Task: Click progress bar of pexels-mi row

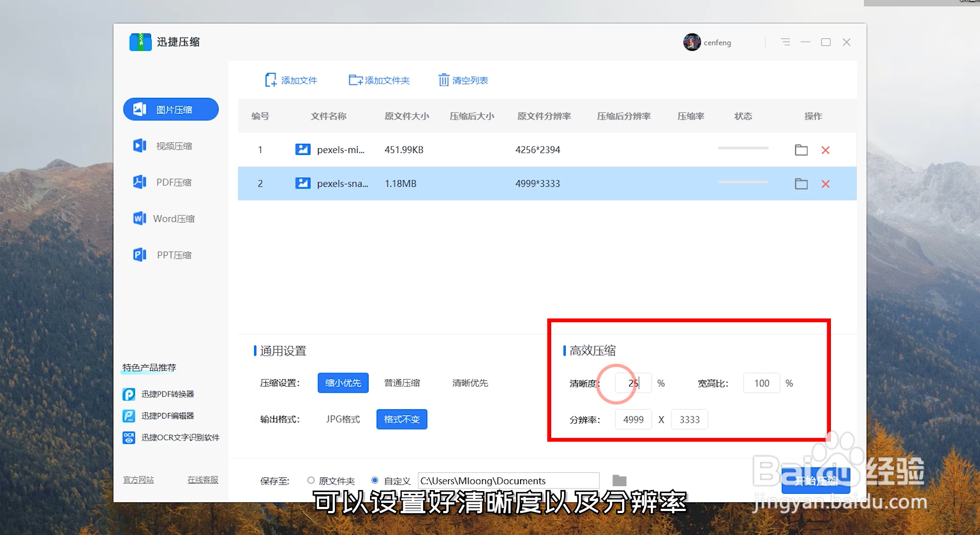Action: (743, 148)
